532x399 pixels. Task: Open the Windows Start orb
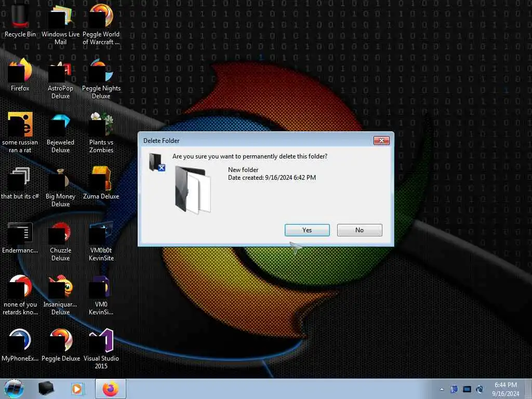click(x=14, y=389)
